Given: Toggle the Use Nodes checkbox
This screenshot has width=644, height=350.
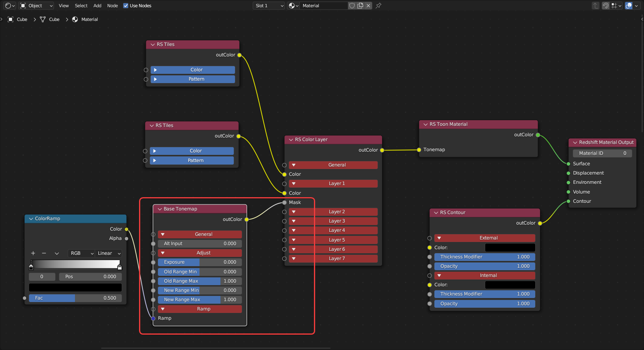Looking at the screenshot, I should click(x=126, y=6).
